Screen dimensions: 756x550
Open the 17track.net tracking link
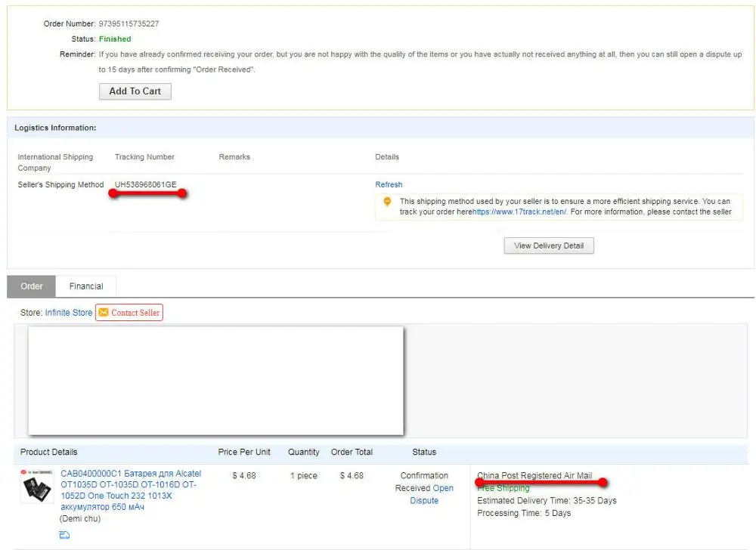519,212
